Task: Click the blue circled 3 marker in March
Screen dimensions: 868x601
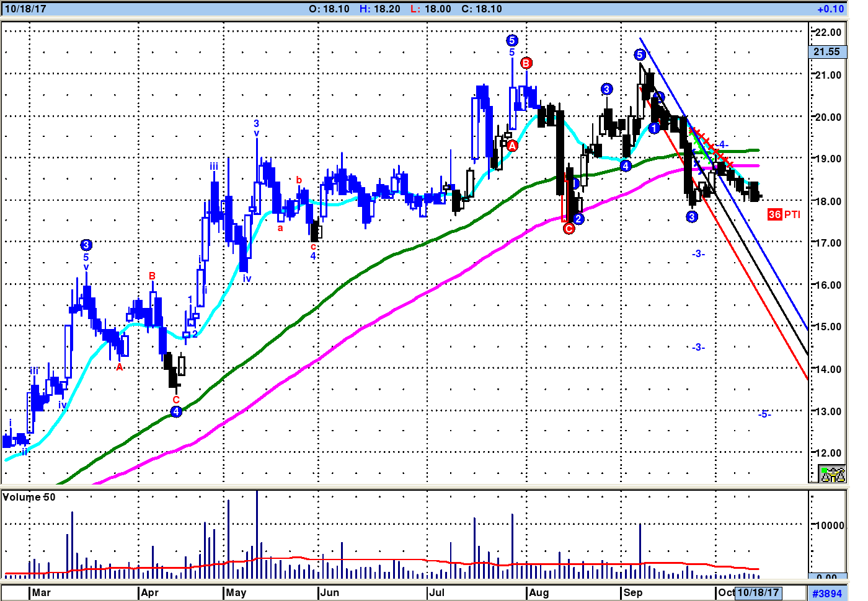Action: [x=86, y=245]
